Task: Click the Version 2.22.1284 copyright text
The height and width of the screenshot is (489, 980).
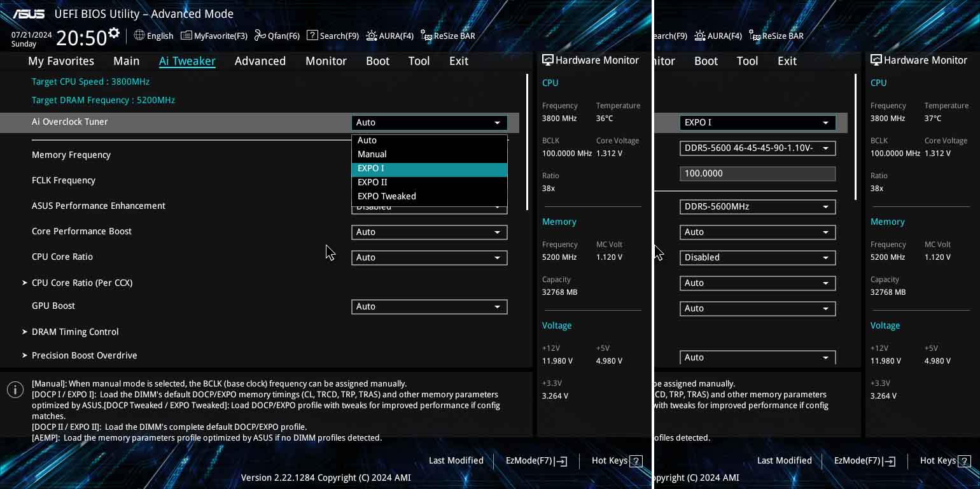Action: pyautogui.click(x=326, y=478)
